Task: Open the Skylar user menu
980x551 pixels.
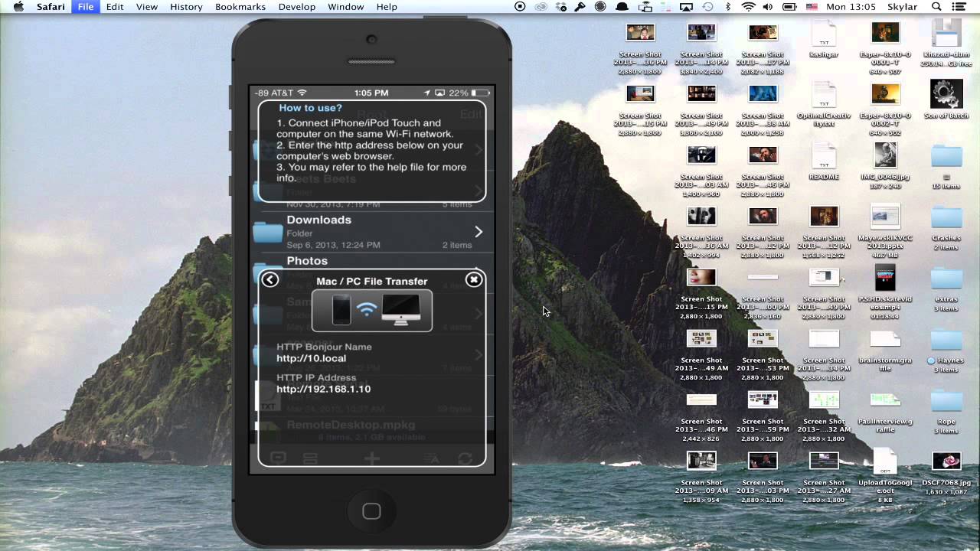Action: coord(902,7)
